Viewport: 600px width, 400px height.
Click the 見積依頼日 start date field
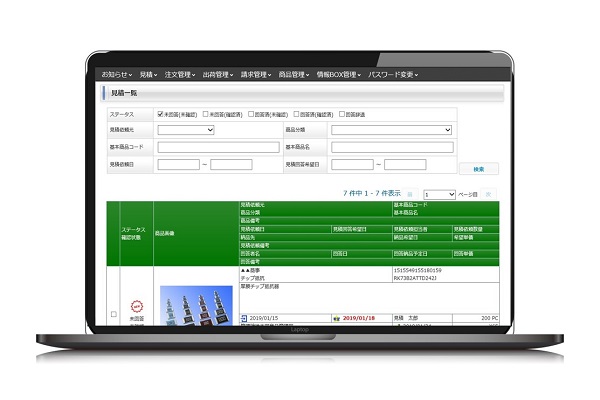click(x=179, y=165)
